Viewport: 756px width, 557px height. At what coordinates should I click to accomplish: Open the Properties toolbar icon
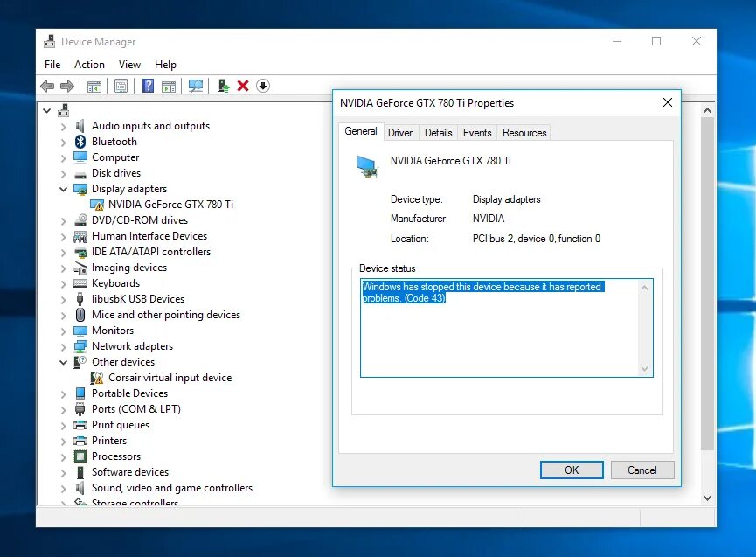[x=121, y=87]
